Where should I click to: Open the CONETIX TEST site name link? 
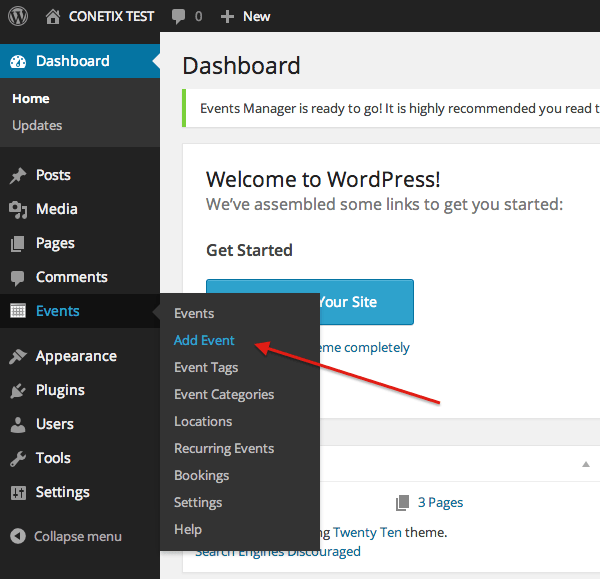point(111,16)
